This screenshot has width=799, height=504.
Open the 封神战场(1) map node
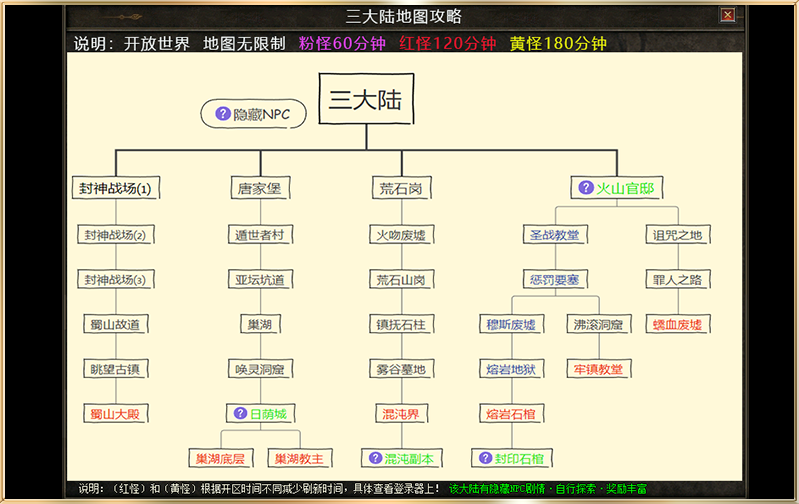click(117, 188)
